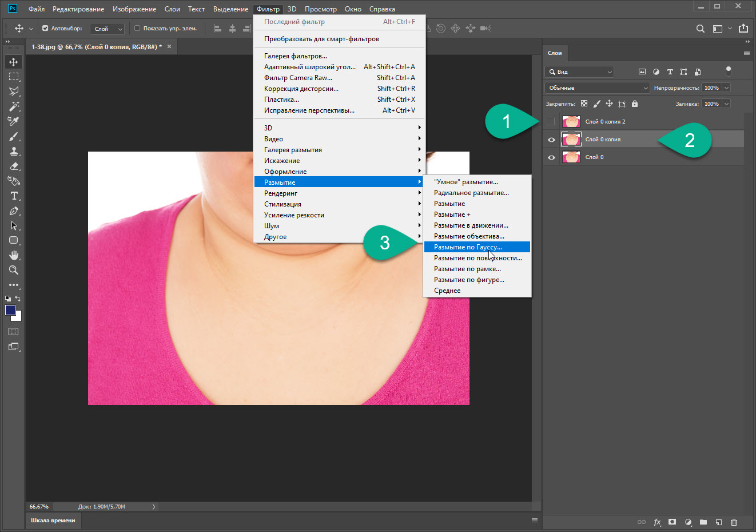This screenshot has height=532, width=756.
Task: Open Автовыбор Слой dropdown
Action: click(107, 29)
